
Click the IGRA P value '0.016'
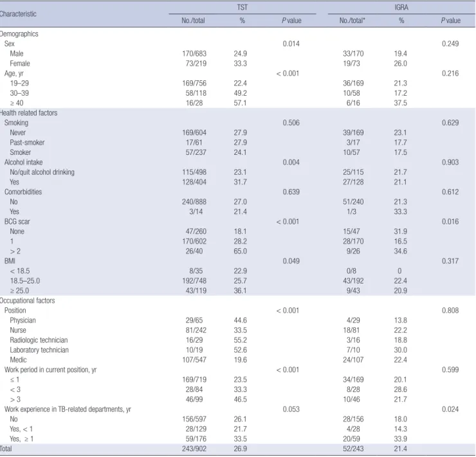click(x=450, y=222)
